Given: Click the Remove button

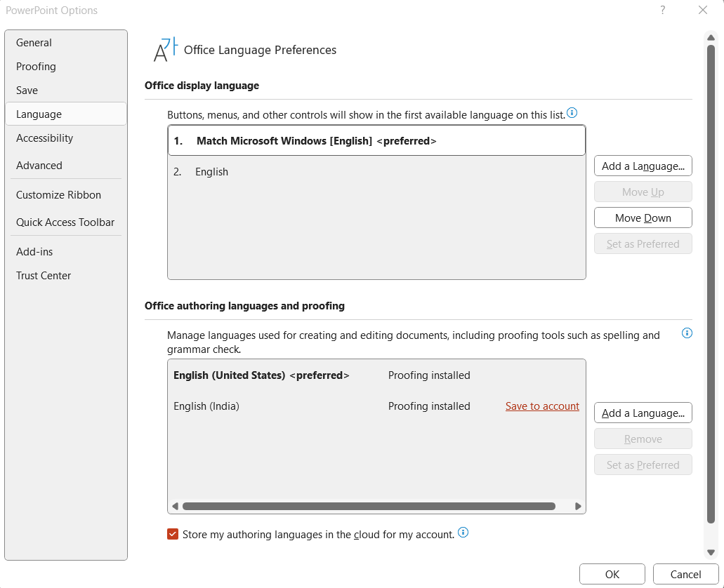Looking at the screenshot, I should [x=643, y=439].
